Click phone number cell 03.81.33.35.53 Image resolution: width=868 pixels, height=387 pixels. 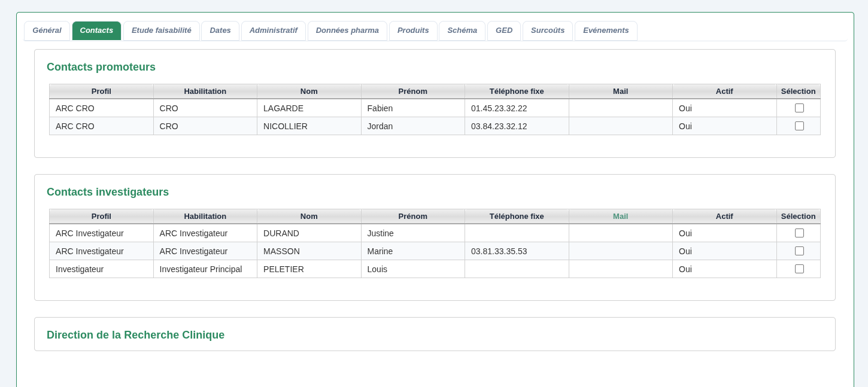coord(499,251)
